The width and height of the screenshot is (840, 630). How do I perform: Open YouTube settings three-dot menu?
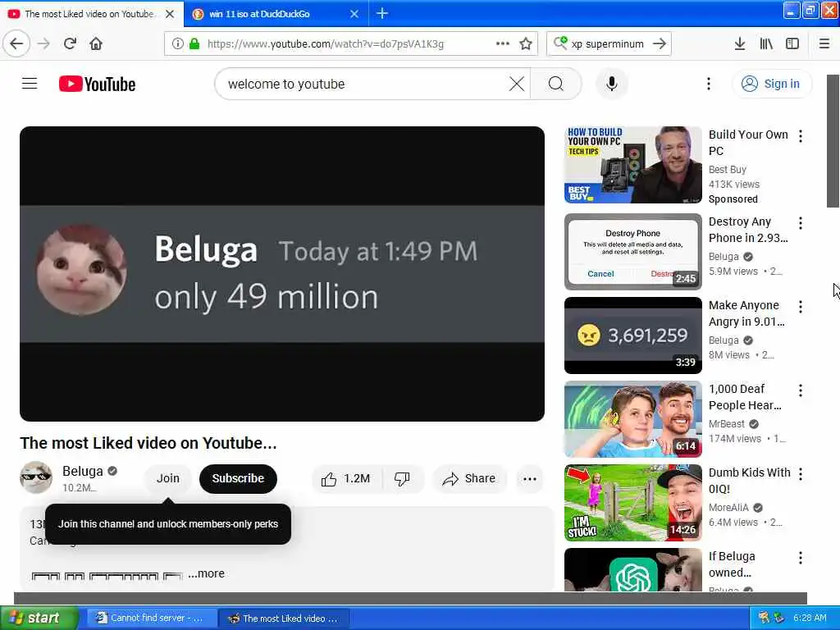pyautogui.click(x=708, y=84)
